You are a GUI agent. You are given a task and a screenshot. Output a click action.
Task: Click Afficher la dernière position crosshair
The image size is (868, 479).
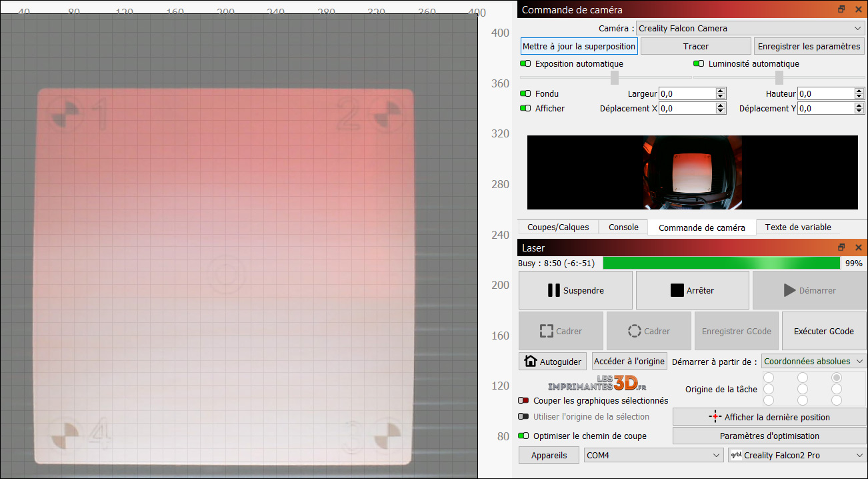point(769,417)
